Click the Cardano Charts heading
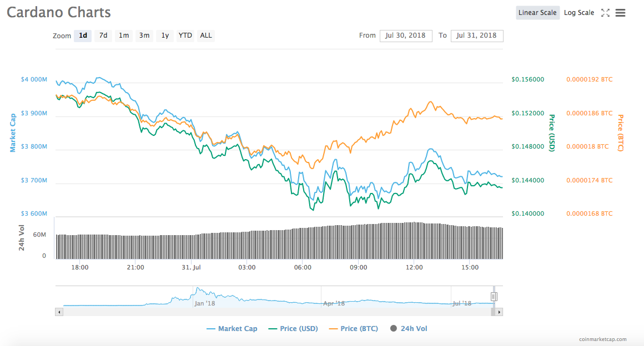This screenshot has height=346, width=644. (59, 12)
